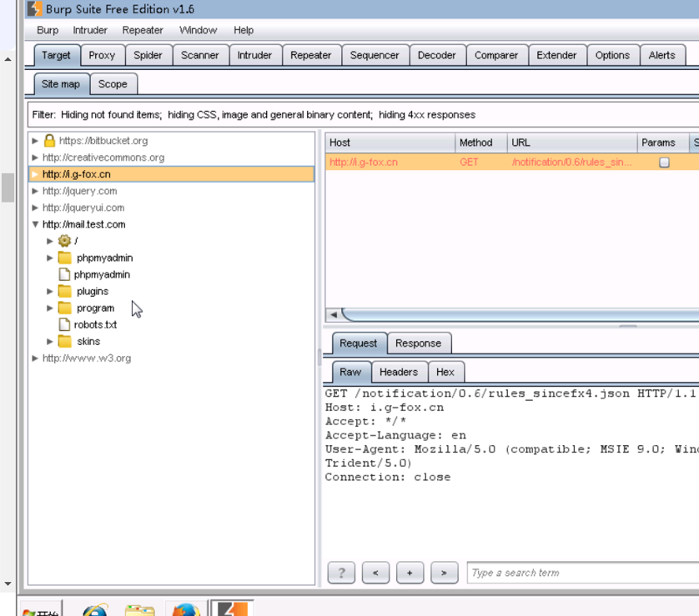Switch to the Proxy tab

[102, 55]
